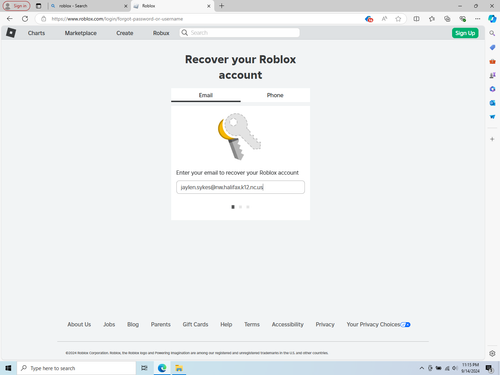
Task: Click the Windows taskbar search box
Action: pyautogui.click(x=76, y=368)
